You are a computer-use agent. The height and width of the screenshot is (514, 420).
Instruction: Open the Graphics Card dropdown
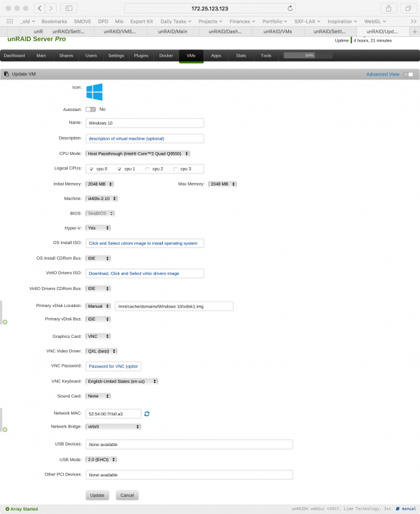tap(98, 336)
